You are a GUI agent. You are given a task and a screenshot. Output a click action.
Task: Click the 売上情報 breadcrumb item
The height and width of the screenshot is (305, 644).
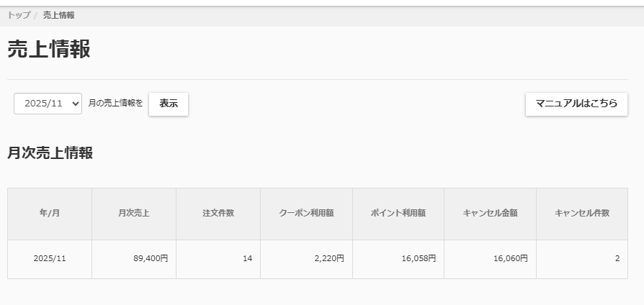[x=58, y=15]
